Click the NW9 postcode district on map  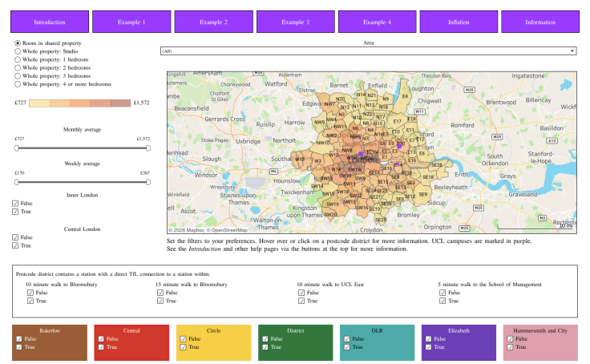pyautogui.click(x=320, y=122)
